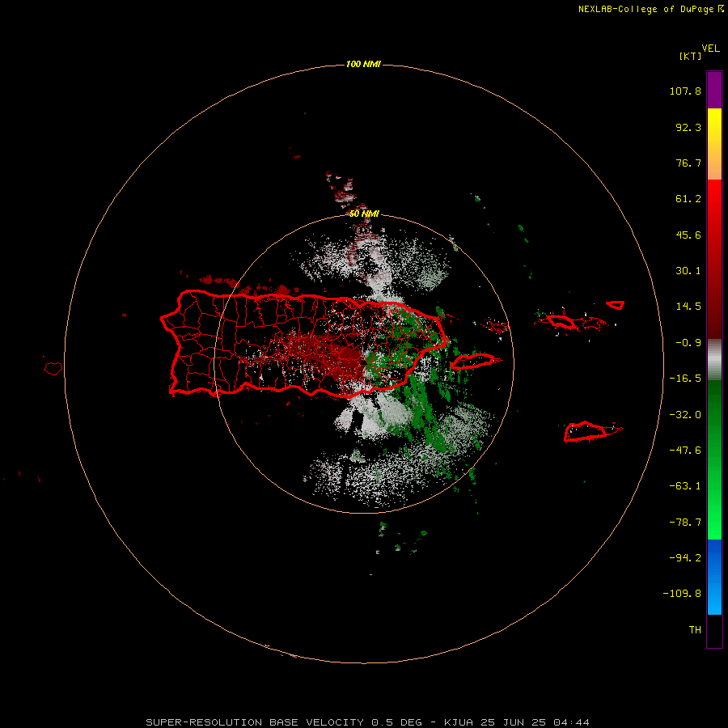The image size is (728, 728).
Task: Click the 50 NMI range ring label
Action: [365, 214]
